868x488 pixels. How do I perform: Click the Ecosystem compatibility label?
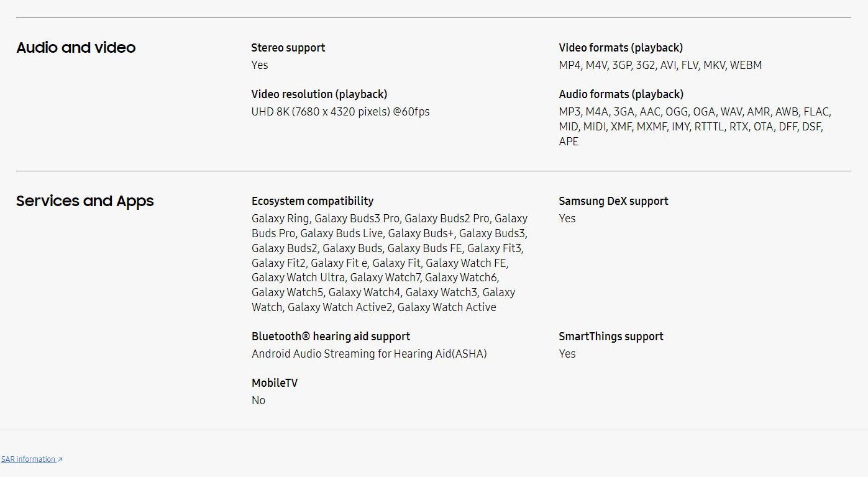pos(313,201)
